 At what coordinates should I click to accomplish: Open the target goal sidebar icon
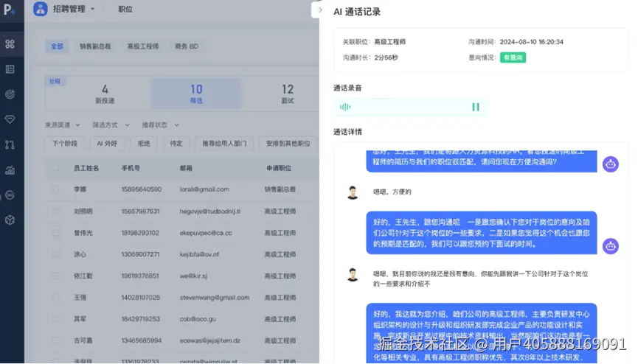pyautogui.click(x=10, y=94)
